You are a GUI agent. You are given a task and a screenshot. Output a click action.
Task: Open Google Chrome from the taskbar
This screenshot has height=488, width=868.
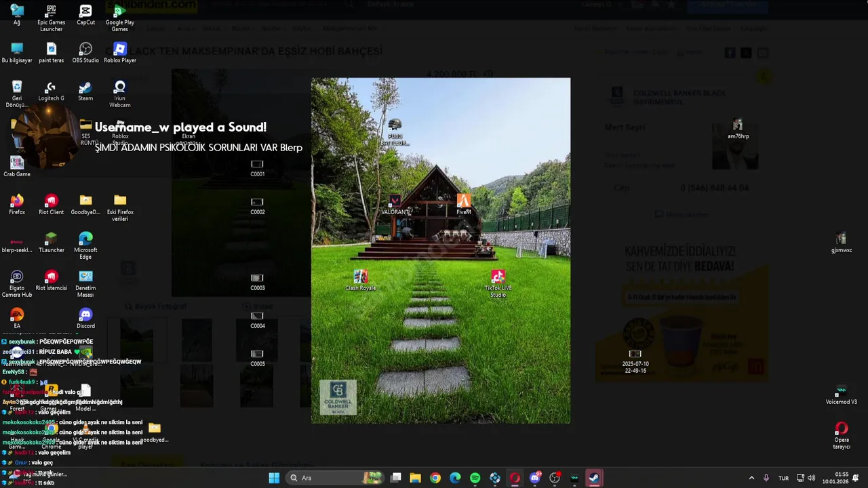[435, 478]
